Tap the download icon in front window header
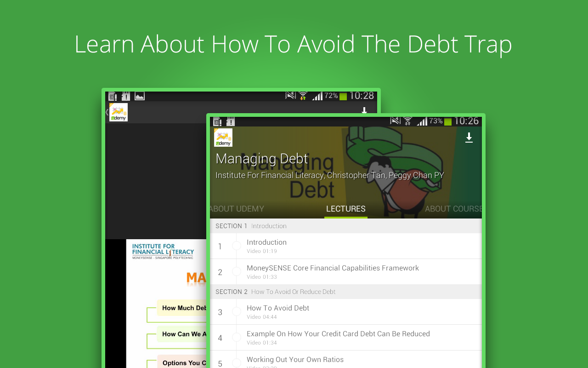 [469, 138]
